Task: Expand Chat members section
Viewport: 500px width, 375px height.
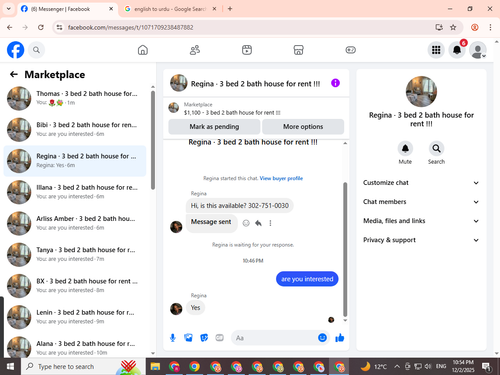Action: pyautogui.click(x=421, y=202)
